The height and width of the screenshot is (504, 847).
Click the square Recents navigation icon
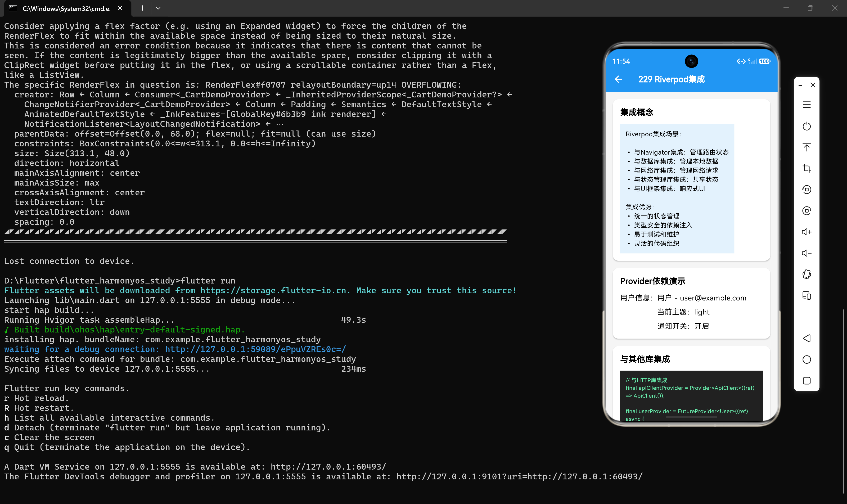[x=807, y=381]
